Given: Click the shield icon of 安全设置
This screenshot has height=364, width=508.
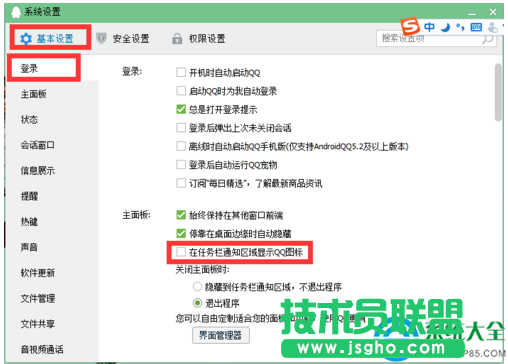Looking at the screenshot, I should point(101,39).
